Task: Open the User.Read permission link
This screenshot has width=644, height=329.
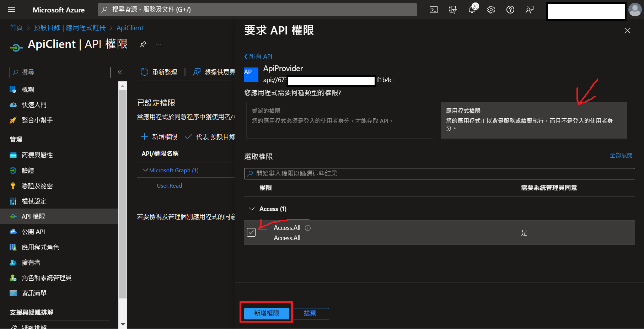Action: coord(169,185)
